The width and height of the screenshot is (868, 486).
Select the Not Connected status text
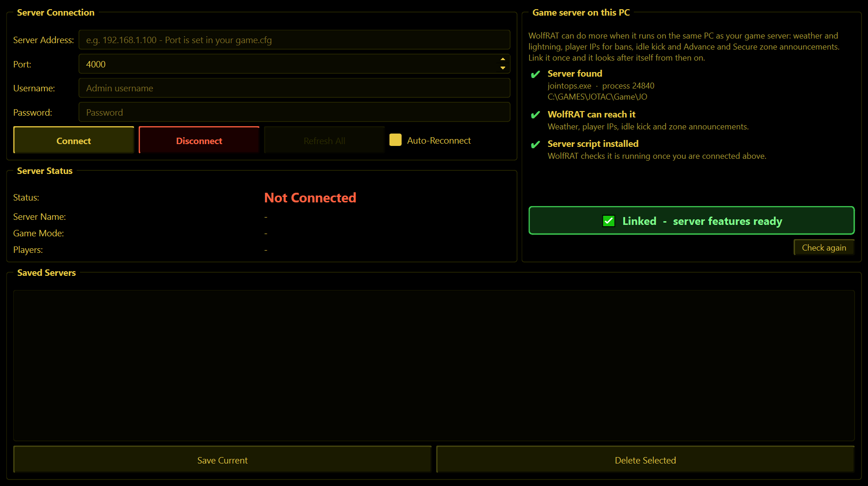pyautogui.click(x=310, y=198)
